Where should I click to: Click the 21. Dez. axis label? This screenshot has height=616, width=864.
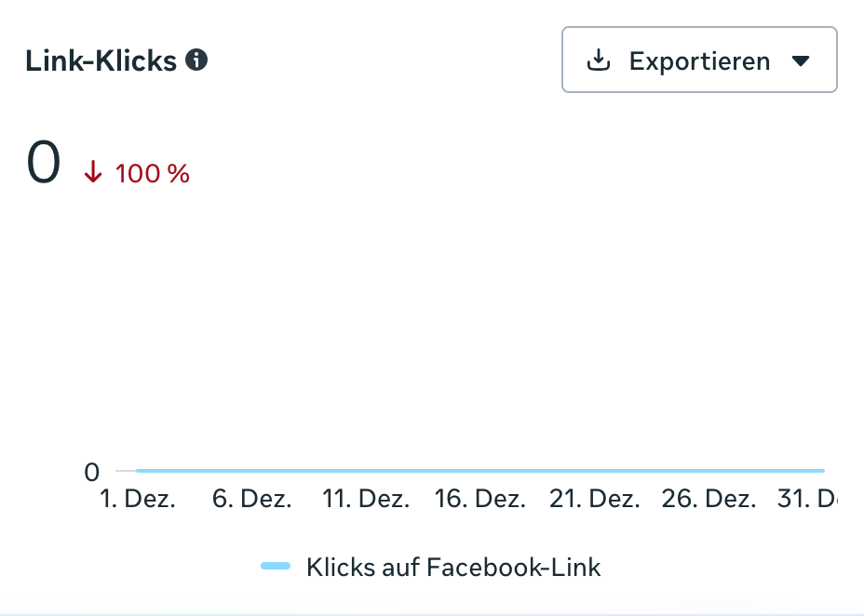(594, 499)
